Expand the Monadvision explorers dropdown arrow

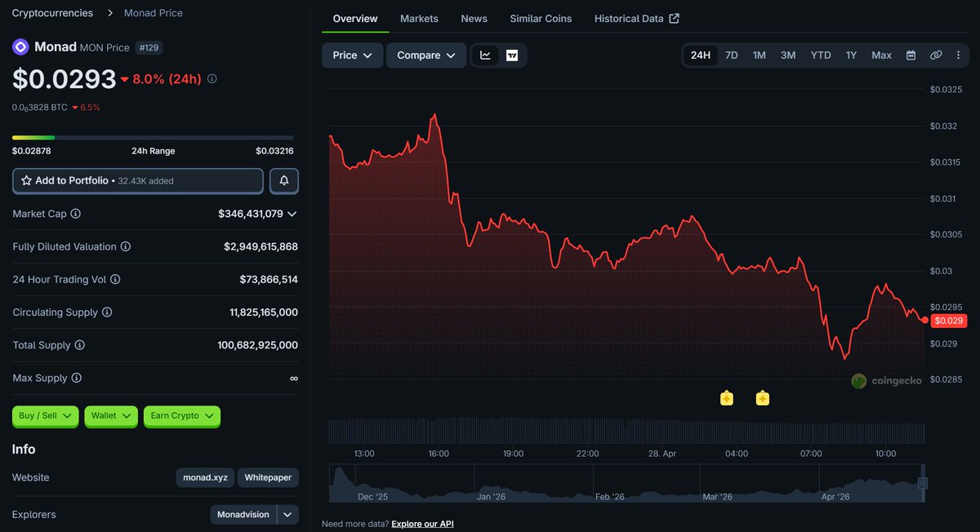[287, 515]
